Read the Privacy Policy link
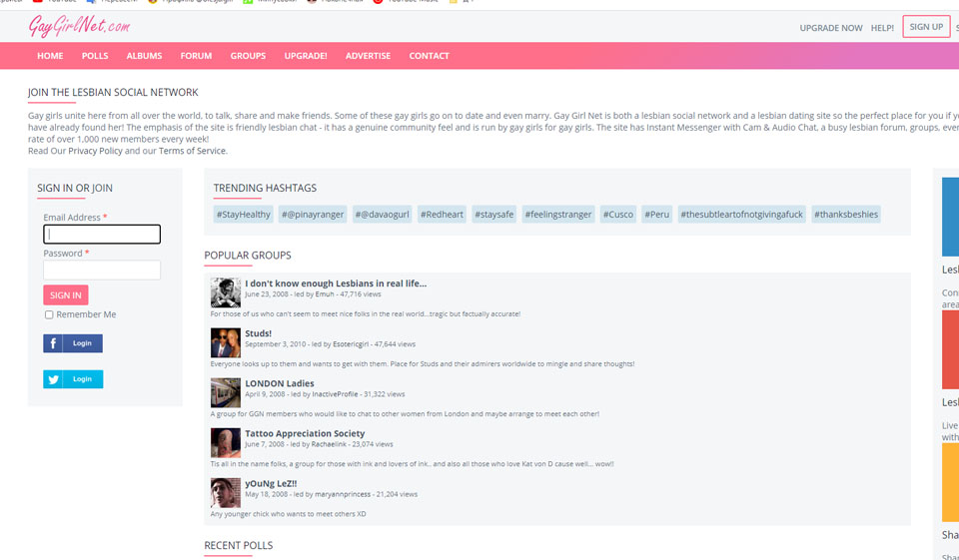 [96, 151]
